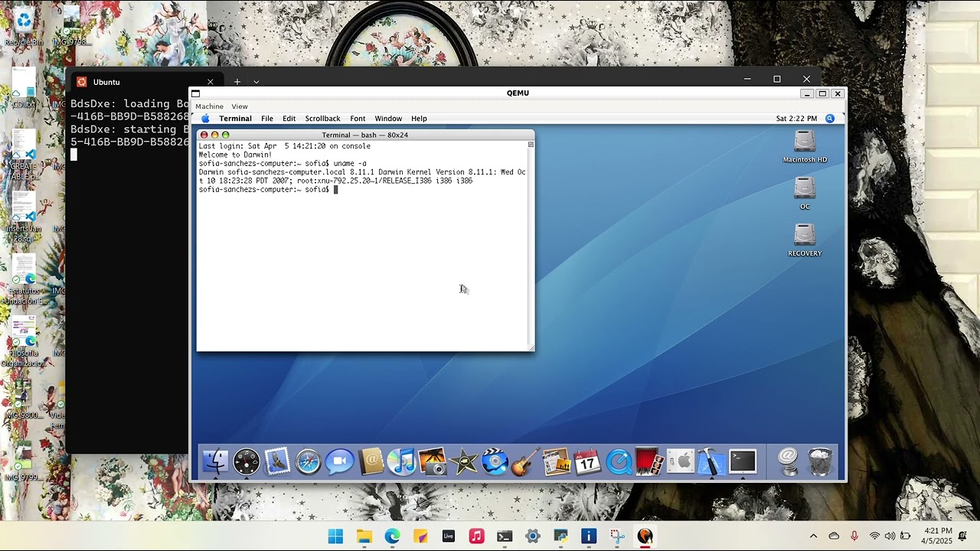
Task: Open the Trash in the dock
Action: point(820,461)
